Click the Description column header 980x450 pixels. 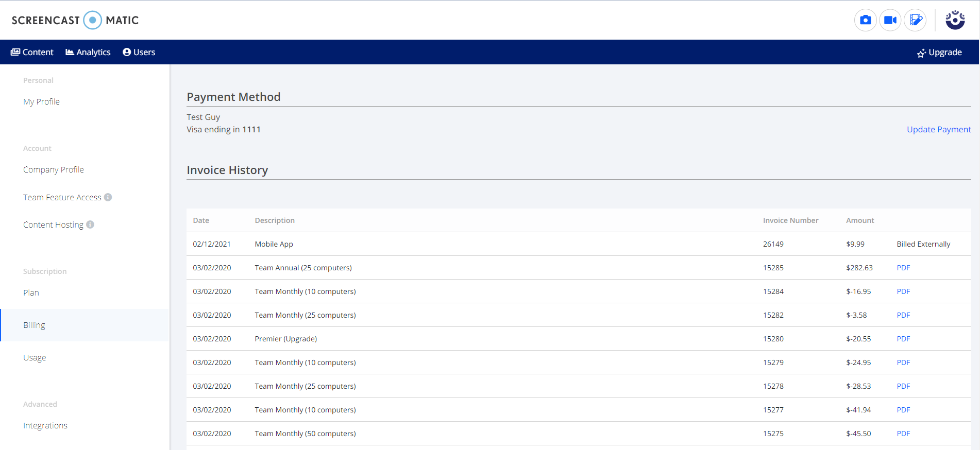[x=275, y=220]
